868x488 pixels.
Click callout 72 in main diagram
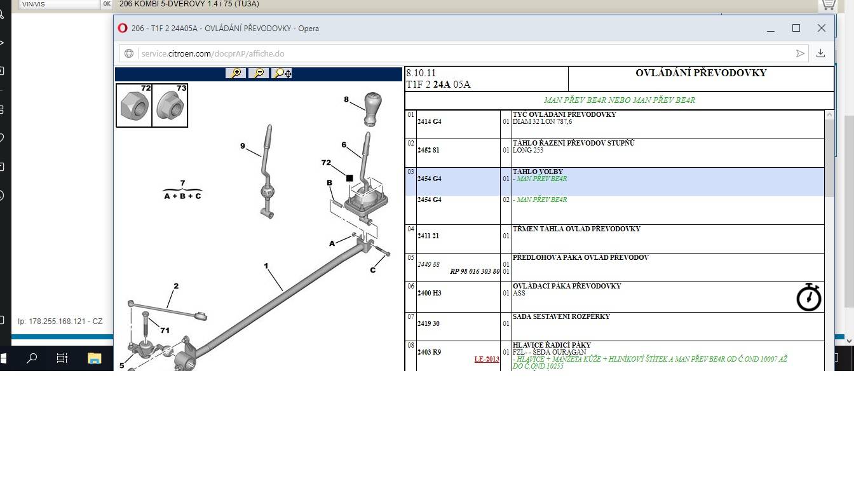(x=326, y=163)
